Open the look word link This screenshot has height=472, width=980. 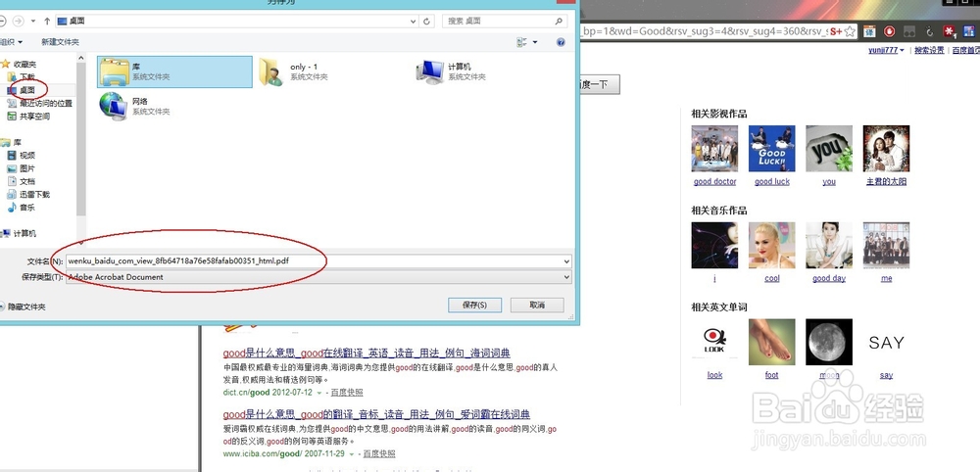[x=714, y=375]
